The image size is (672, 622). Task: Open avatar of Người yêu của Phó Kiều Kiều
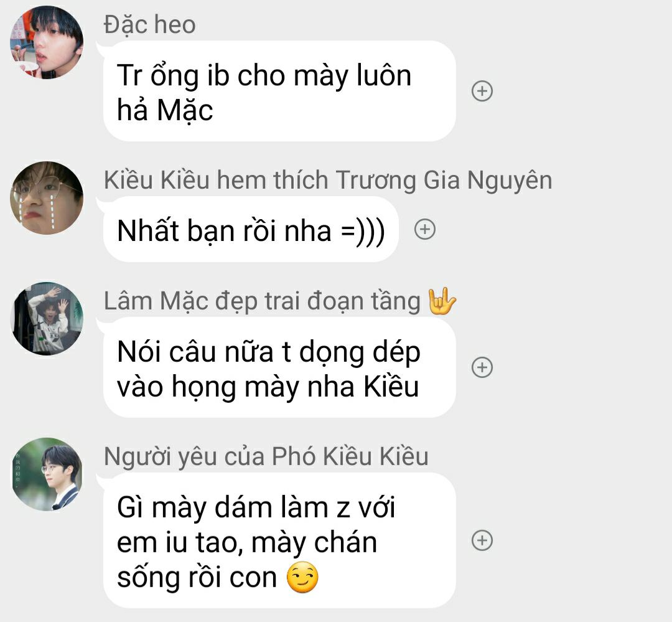[x=47, y=474]
